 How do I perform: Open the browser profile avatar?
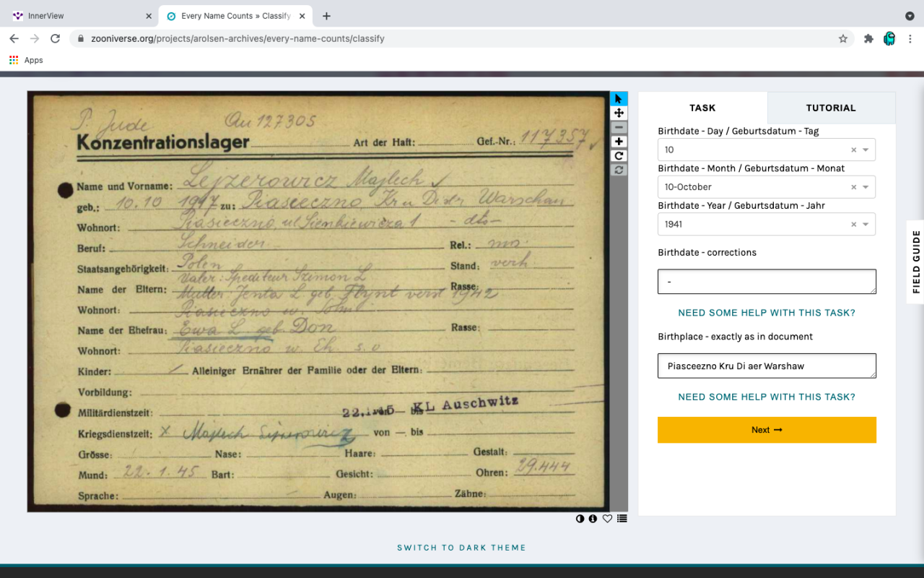[889, 38]
